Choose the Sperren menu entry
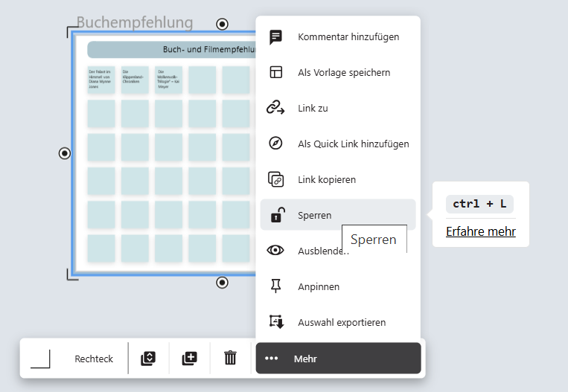Viewport: 568px width, 392px height. click(x=315, y=215)
